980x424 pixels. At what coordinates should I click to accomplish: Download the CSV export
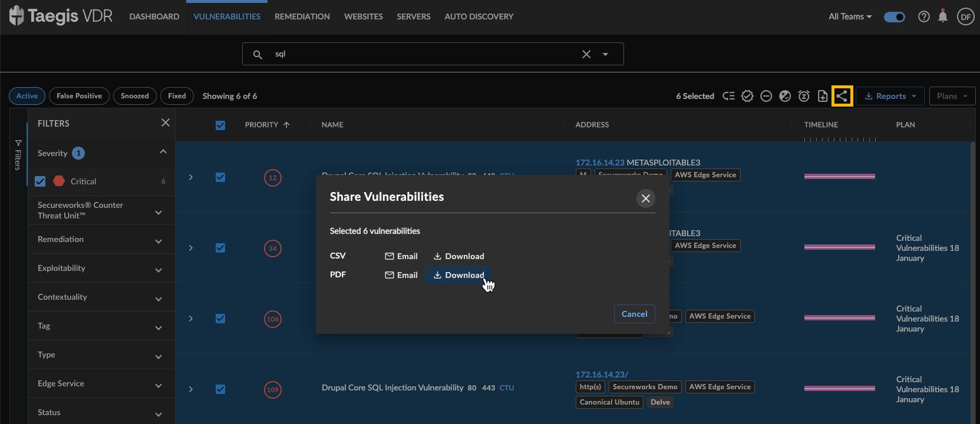[x=459, y=256]
